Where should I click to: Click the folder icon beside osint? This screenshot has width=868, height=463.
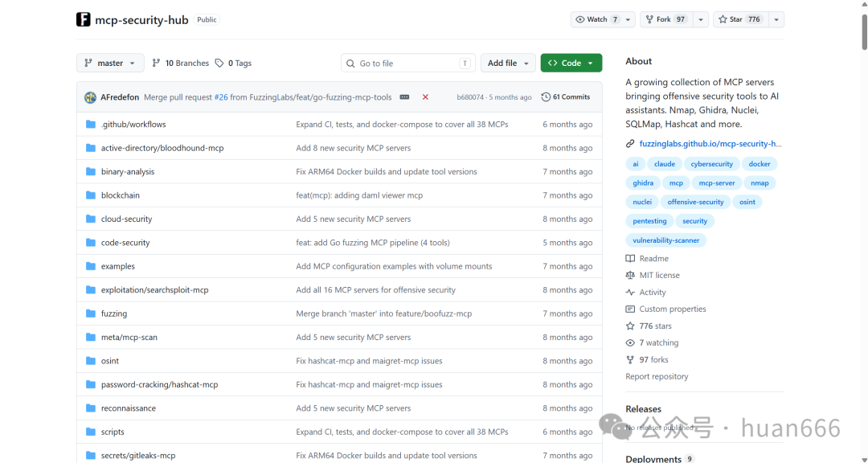coord(91,361)
